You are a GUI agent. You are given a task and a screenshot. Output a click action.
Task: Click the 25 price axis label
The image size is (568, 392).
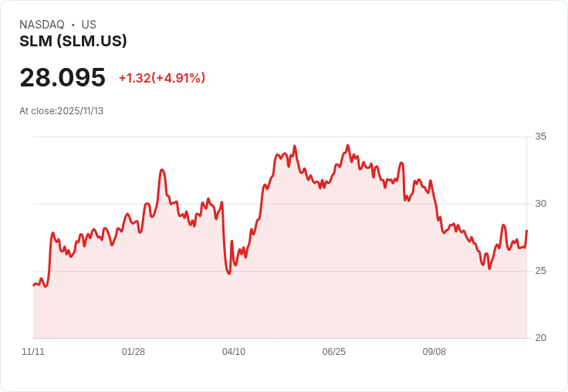tap(540, 271)
